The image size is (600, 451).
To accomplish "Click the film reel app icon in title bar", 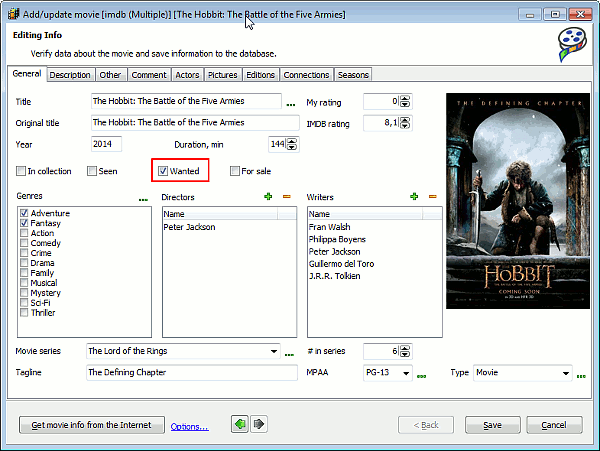I will tap(14, 14).
